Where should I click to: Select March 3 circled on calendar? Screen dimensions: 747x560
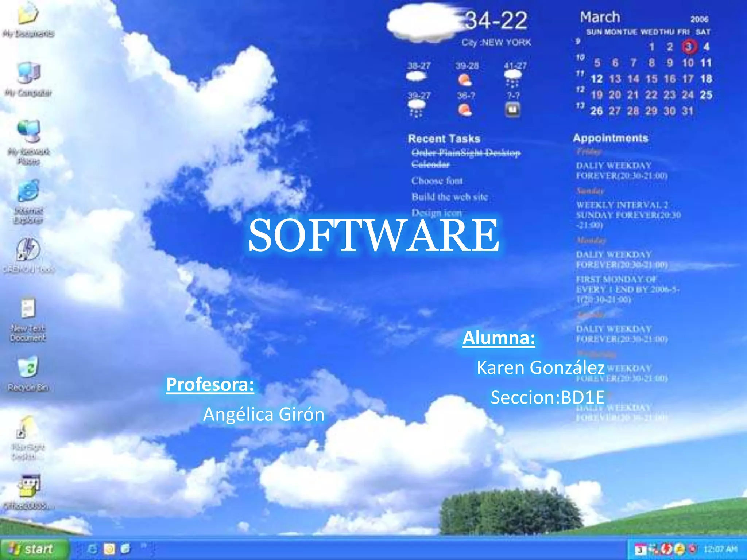click(x=688, y=47)
